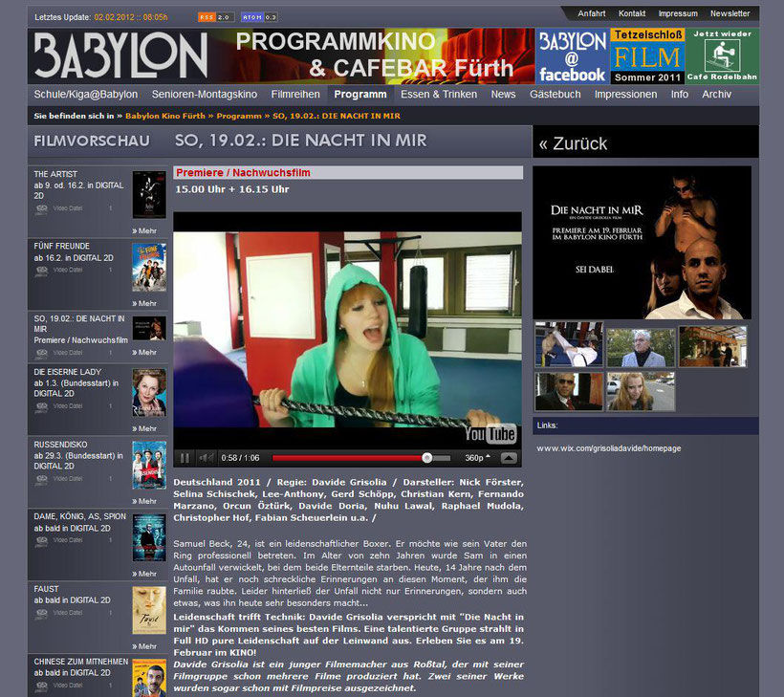Follow the Babylon Kino Fürth breadcrumb

click(165, 116)
